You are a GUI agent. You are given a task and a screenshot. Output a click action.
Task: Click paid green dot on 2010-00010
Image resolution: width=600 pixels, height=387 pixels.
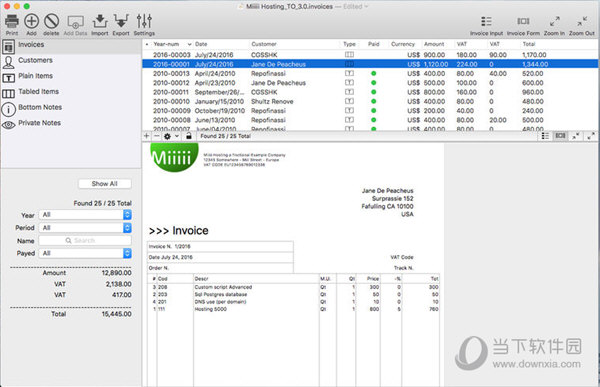(x=373, y=101)
